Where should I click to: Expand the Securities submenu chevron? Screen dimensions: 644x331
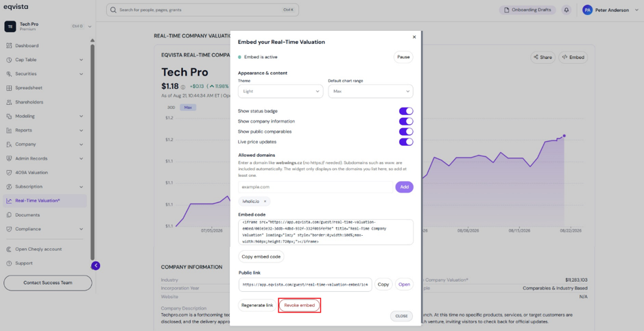pyautogui.click(x=81, y=74)
